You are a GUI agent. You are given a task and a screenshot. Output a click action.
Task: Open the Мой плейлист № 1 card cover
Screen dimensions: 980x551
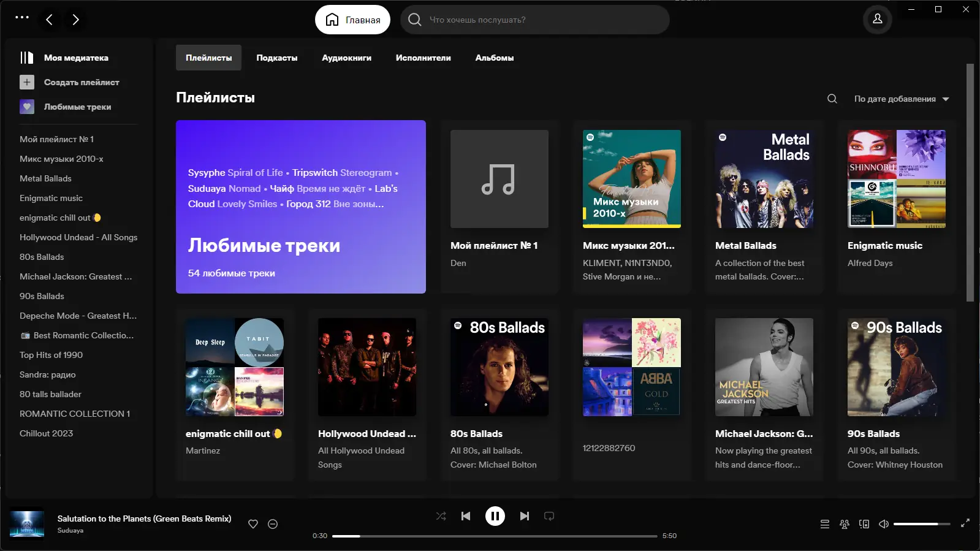pos(499,179)
